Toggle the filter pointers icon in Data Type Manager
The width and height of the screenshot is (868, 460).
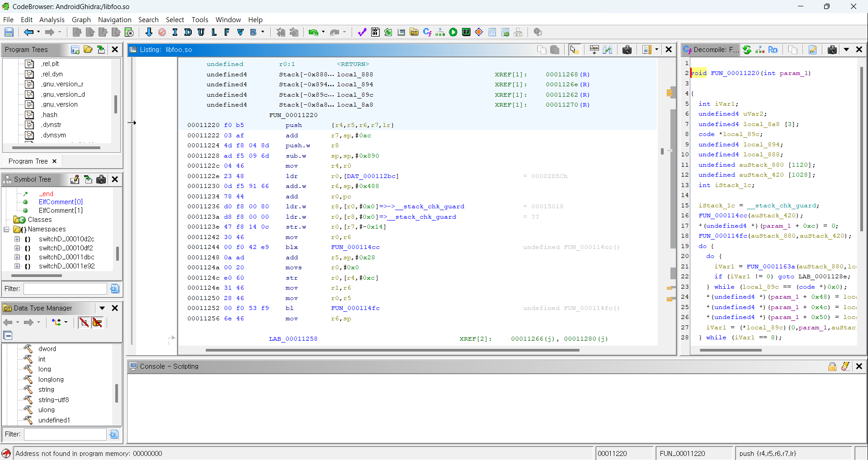pos(97,322)
